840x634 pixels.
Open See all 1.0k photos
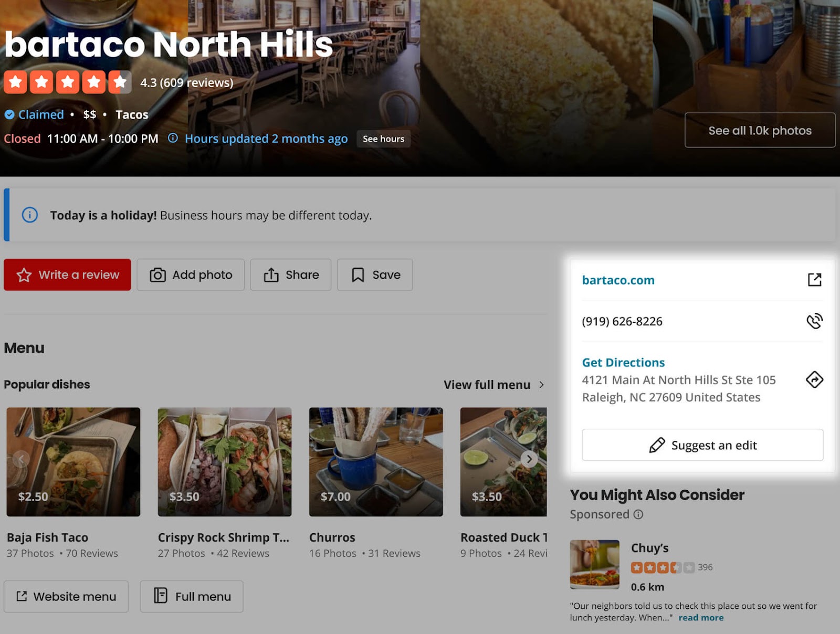point(760,131)
